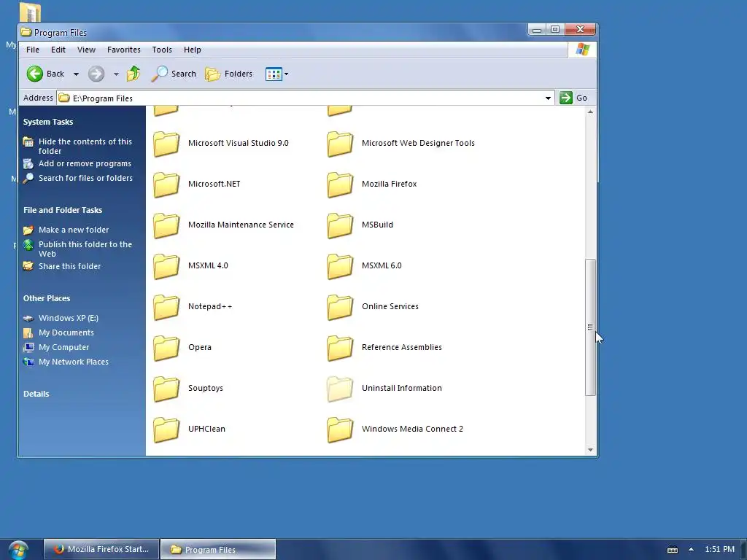This screenshot has width=747, height=560.
Task: Select the MSXML 6.0 folder icon
Action: pyautogui.click(x=340, y=267)
